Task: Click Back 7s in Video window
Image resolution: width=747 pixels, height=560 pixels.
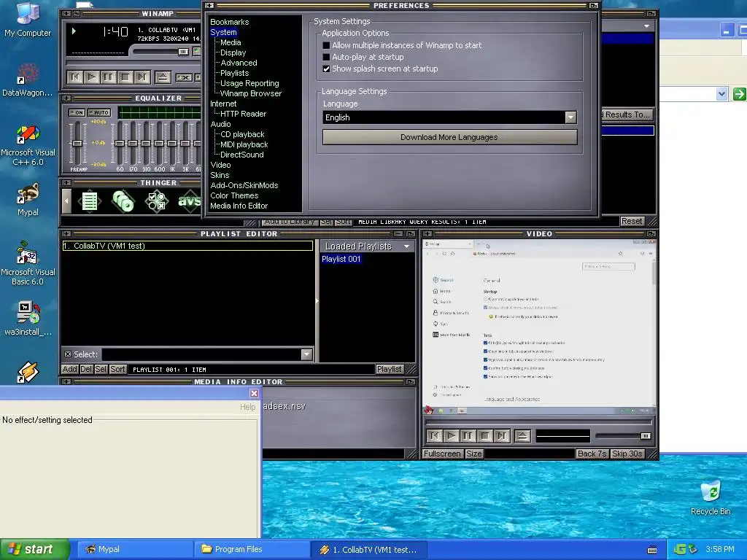Action: pyautogui.click(x=592, y=454)
